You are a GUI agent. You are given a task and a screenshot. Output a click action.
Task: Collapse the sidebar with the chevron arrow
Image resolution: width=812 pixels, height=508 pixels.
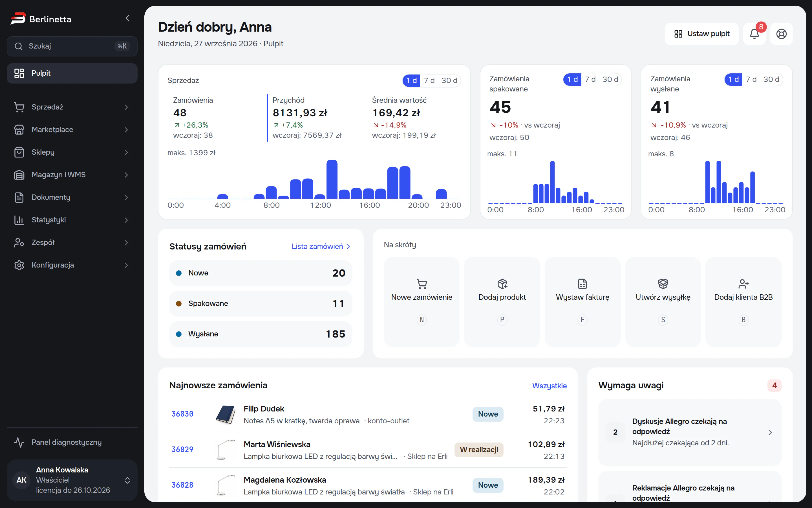127,18
